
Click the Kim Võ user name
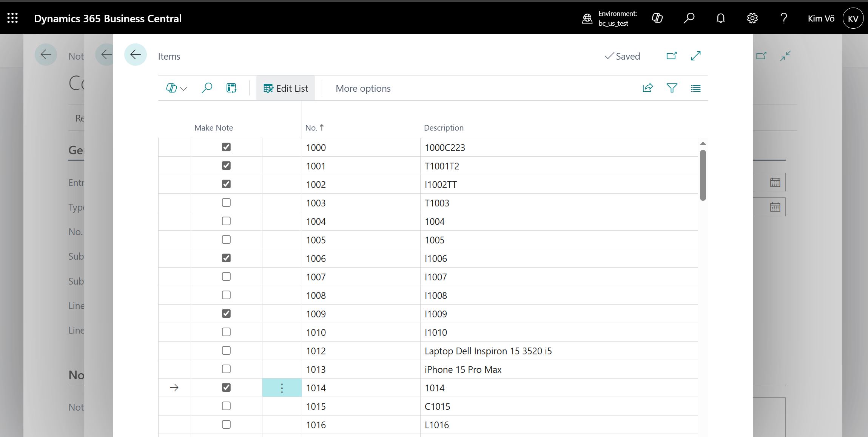click(x=821, y=18)
